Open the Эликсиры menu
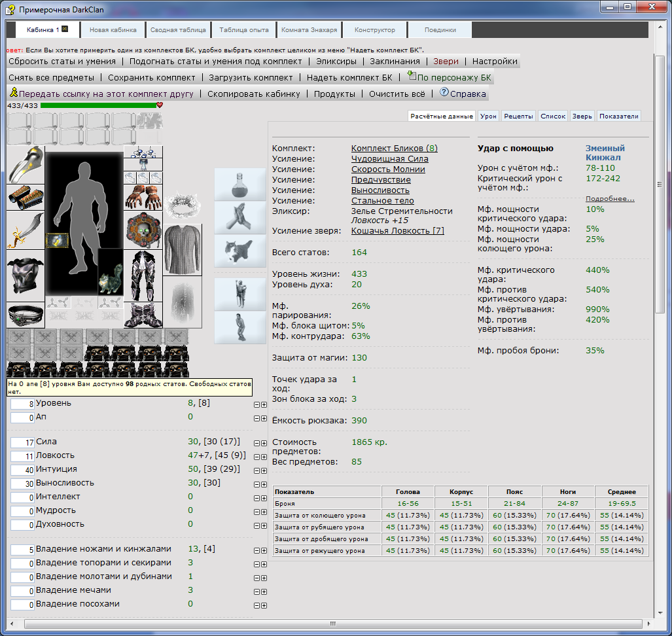Viewport: 672px width, 636px height. [x=336, y=62]
